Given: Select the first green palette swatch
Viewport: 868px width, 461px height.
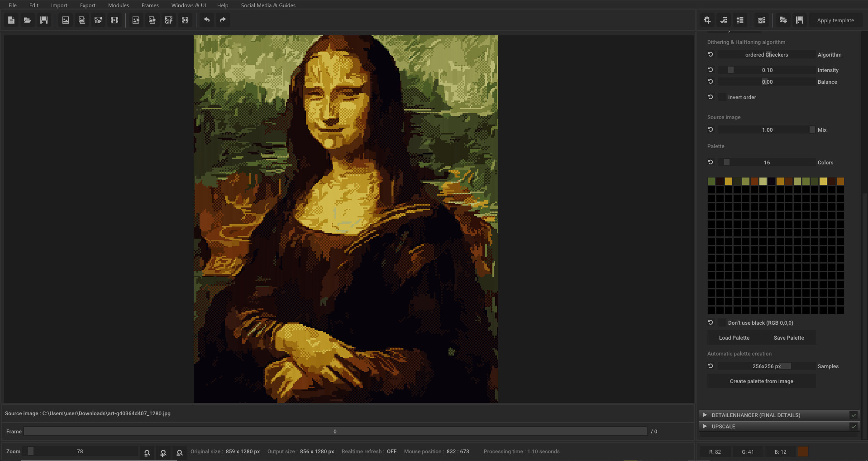Looking at the screenshot, I should pos(711,181).
